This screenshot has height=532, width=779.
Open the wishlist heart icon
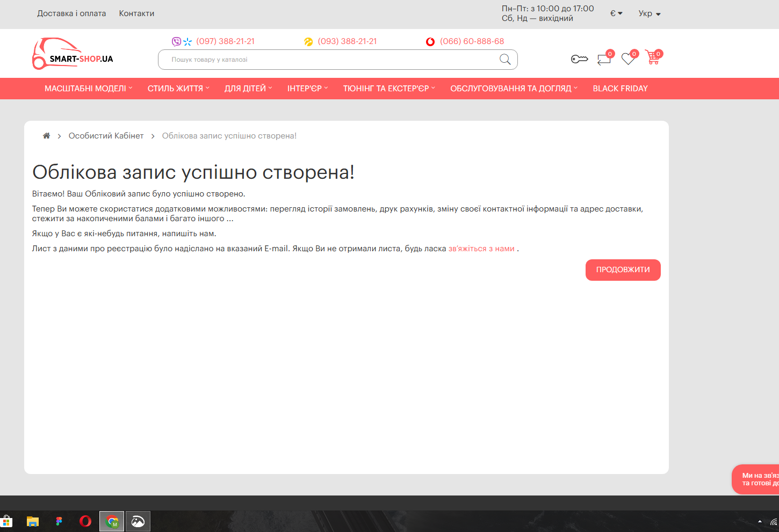tap(628, 59)
